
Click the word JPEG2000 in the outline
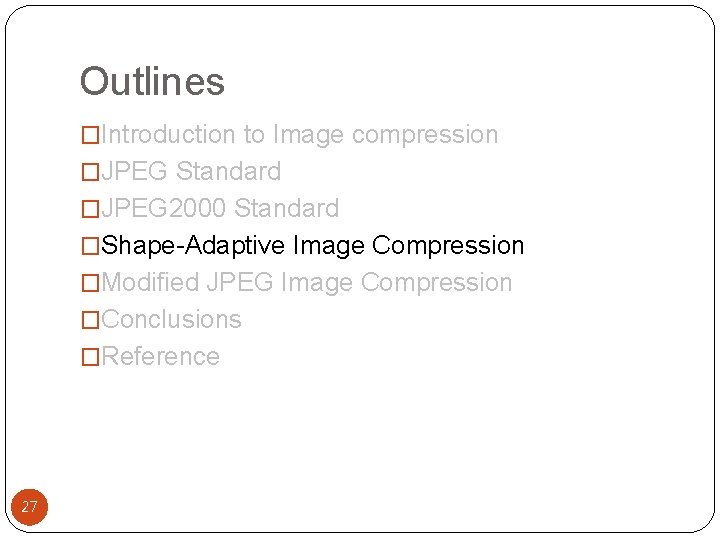click(x=163, y=208)
